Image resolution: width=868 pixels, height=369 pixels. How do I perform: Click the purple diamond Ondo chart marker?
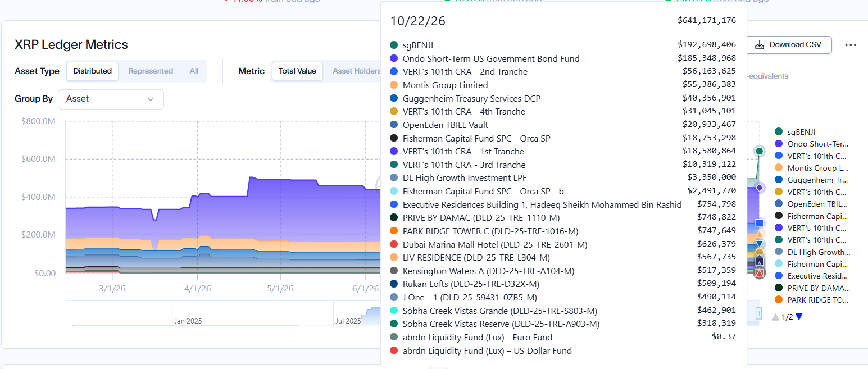(x=760, y=188)
